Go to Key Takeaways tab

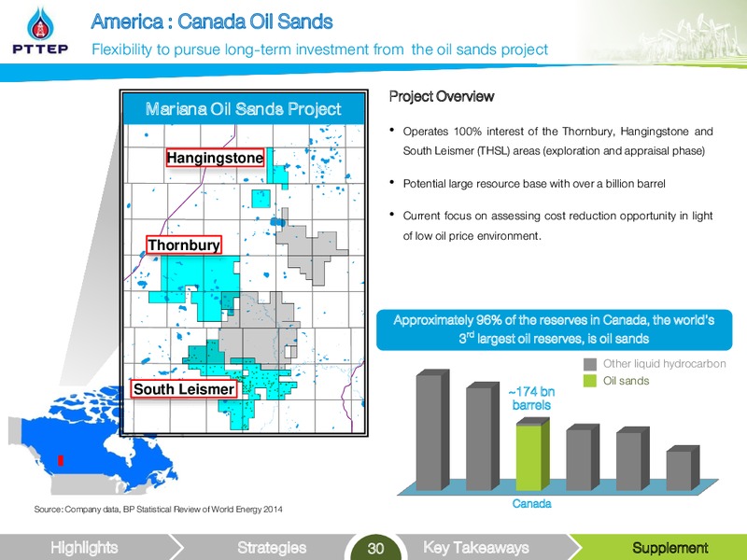tap(476, 547)
